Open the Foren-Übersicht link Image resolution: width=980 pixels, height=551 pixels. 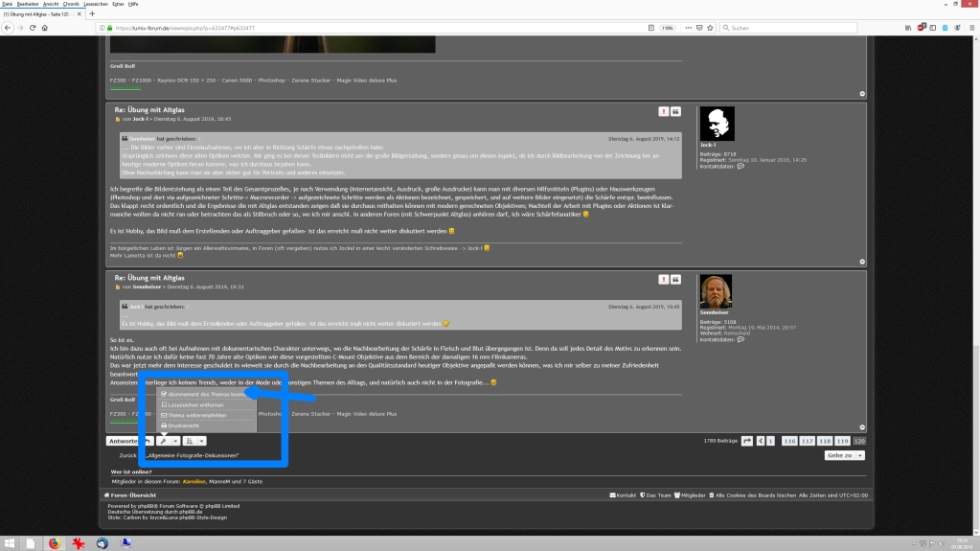click(130, 495)
